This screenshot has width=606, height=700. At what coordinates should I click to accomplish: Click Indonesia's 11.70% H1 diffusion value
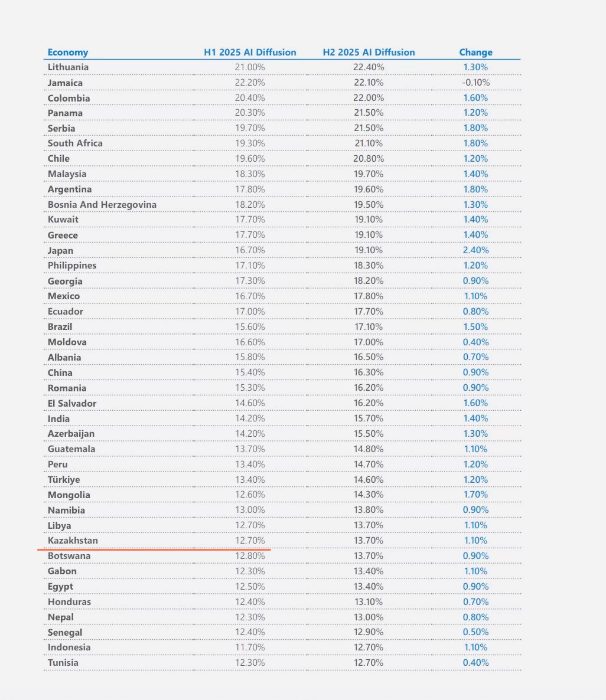tap(250, 647)
